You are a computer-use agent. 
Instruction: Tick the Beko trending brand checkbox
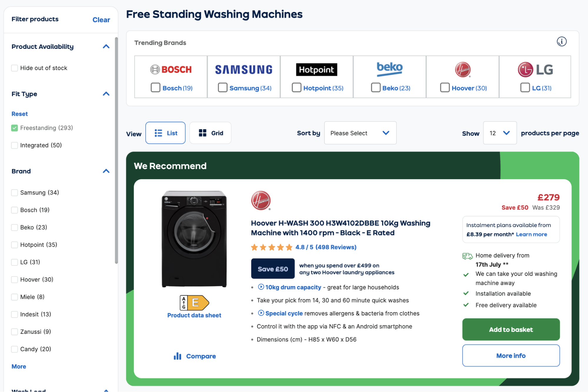point(376,88)
